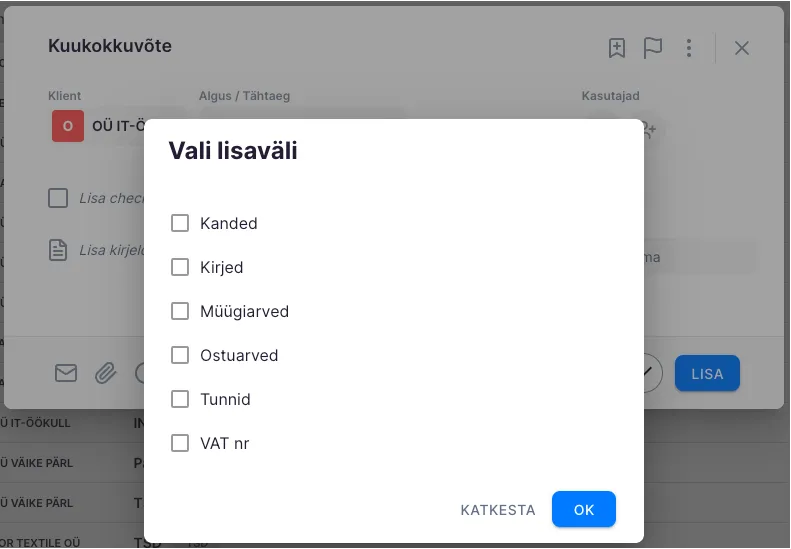Viewport: 791px width, 549px height.
Task: Toggle the Lisa checklist checkbox
Action: [x=58, y=198]
